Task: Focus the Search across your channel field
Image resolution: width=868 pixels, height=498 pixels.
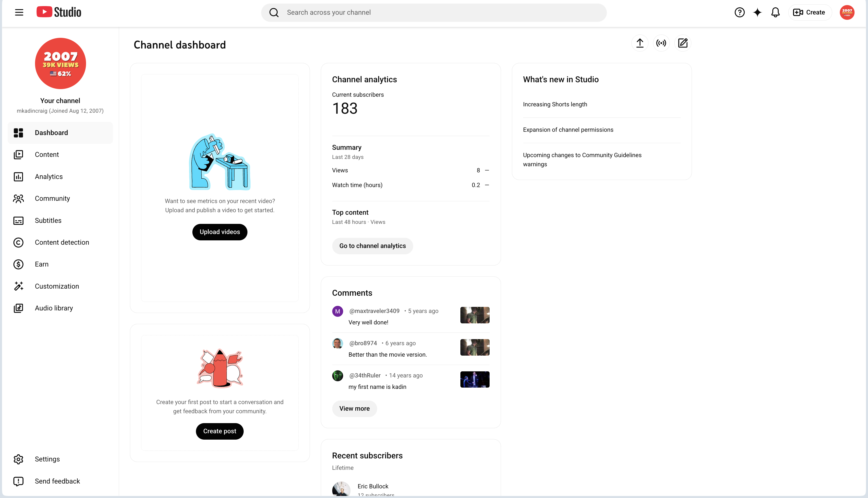Action: tap(434, 13)
